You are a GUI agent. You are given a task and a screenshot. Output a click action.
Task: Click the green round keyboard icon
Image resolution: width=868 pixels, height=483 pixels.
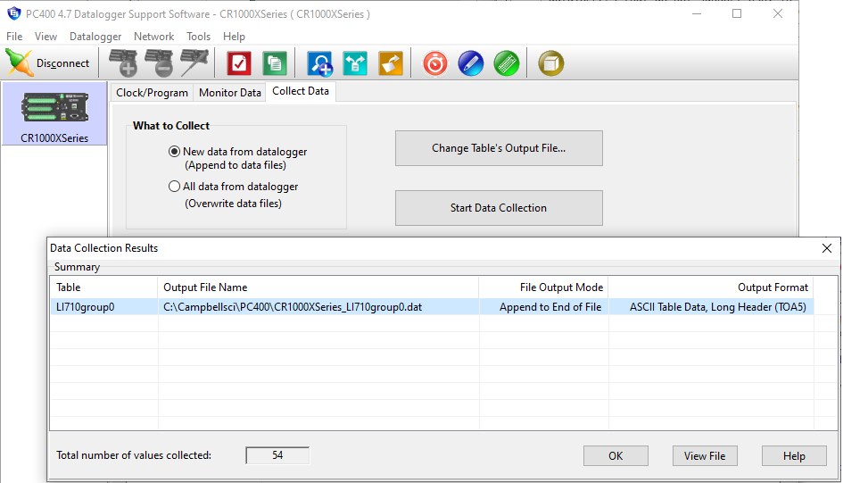point(507,63)
